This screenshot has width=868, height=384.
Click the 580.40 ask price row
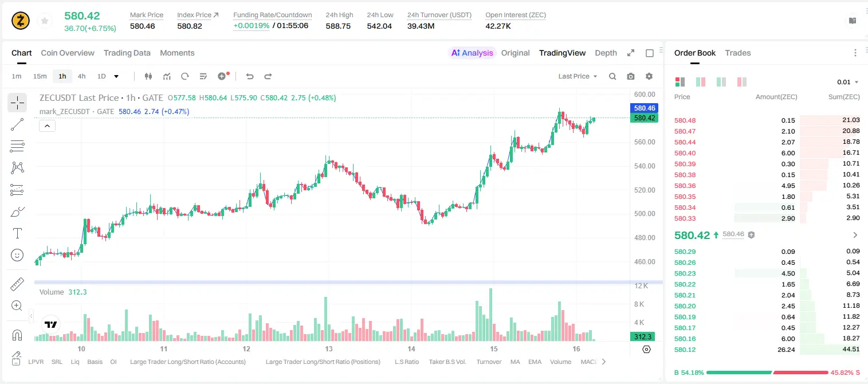click(x=767, y=153)
